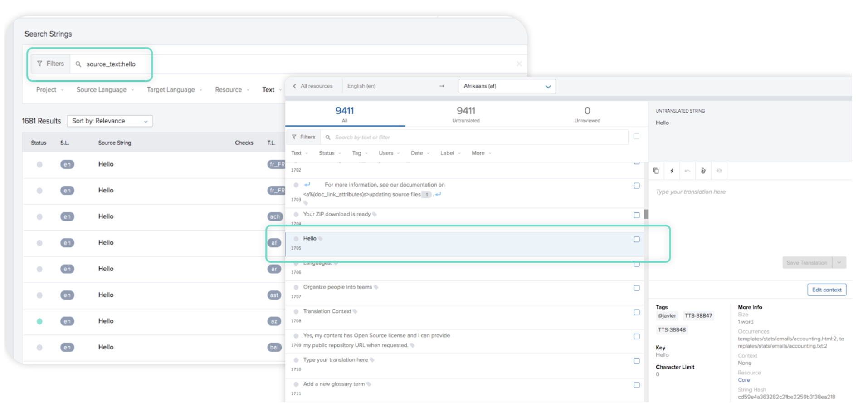Click the ampersand special characters icon
This screenshot has width=868, height=413.
(703, 171)
